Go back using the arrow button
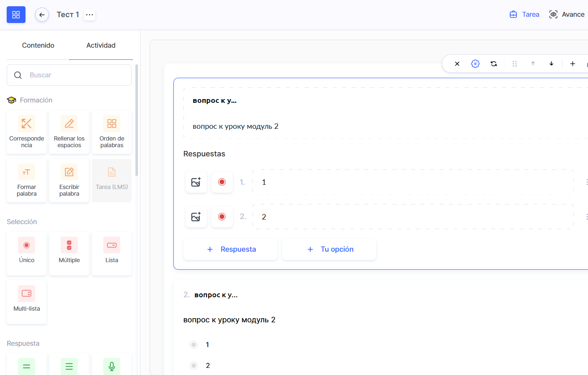588x375 pixels. [42, 15]
